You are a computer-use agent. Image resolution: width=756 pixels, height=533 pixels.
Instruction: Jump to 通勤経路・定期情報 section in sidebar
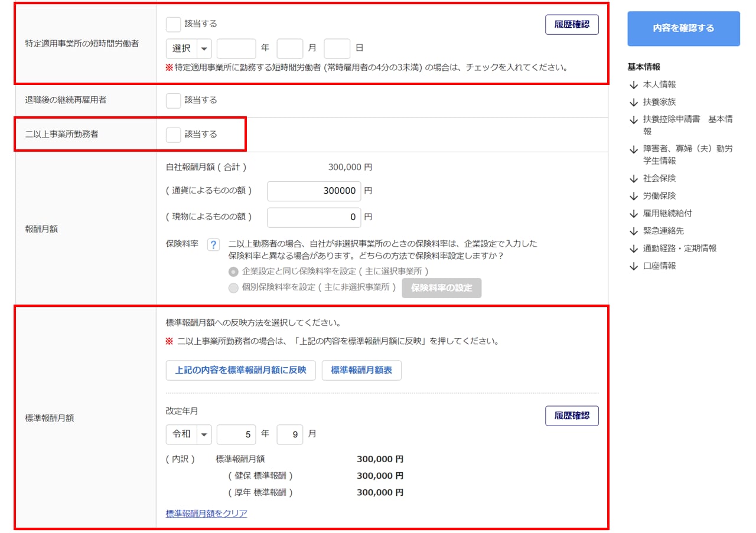click(680, 248)
